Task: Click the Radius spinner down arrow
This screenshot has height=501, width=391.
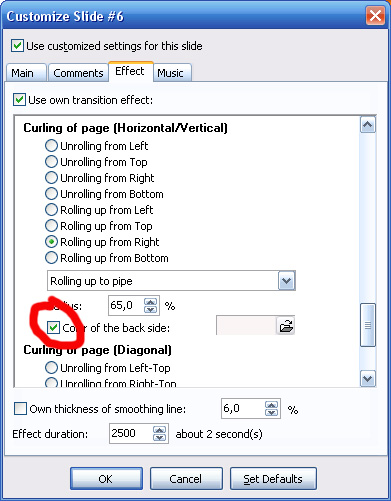Action: (x=150, y=309)
